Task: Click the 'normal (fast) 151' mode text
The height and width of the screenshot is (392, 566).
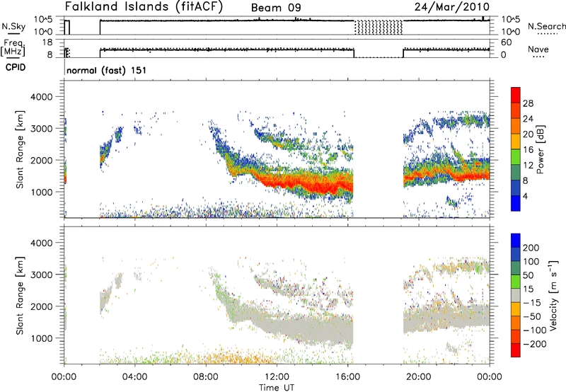Action: click(x=107, y=70)
